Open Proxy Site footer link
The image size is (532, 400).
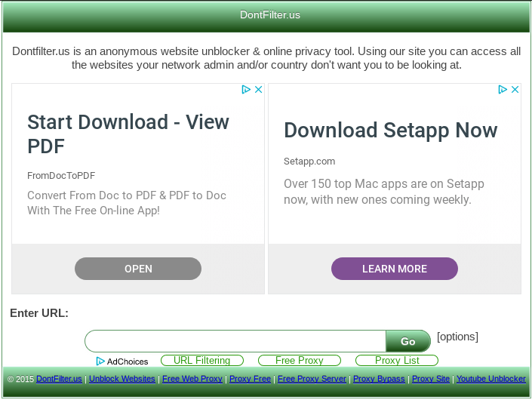click(x=431, y=379)
